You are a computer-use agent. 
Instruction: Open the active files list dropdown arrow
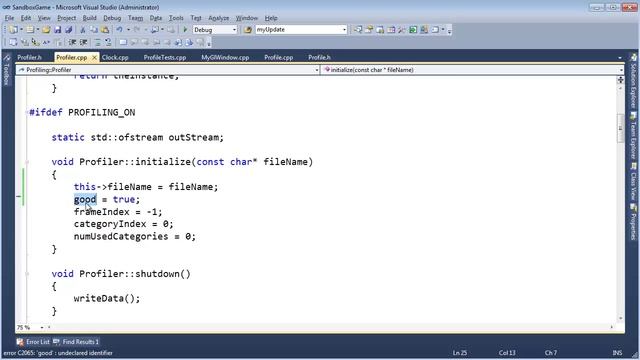tap(620, 58)
